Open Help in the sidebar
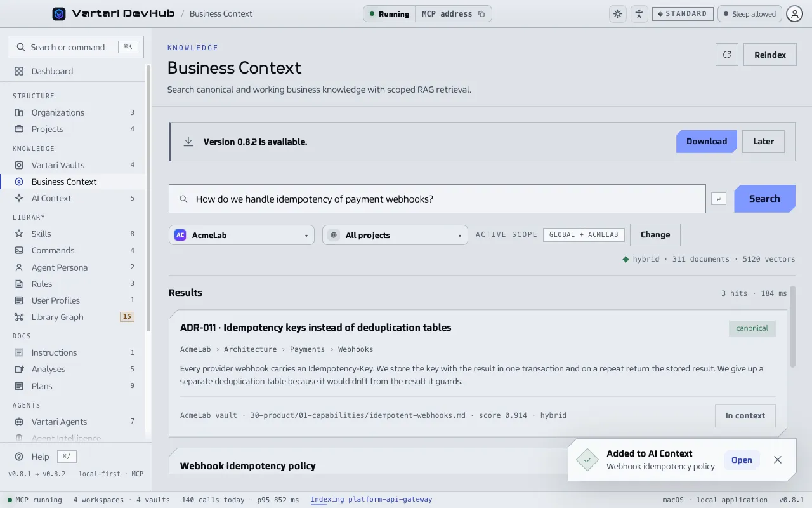Screen dimensions: 812x508 pos(40,457)
